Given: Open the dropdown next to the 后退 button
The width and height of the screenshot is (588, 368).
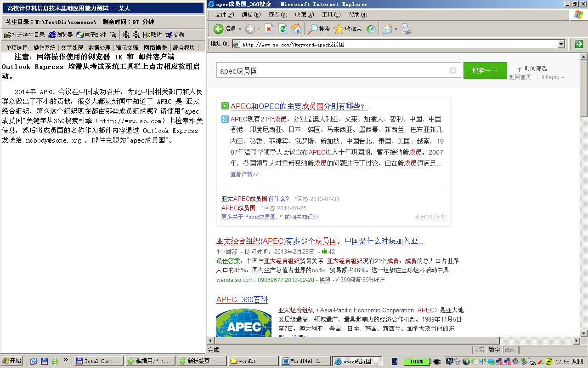Looking at the screenshot, I should point(240,29).
